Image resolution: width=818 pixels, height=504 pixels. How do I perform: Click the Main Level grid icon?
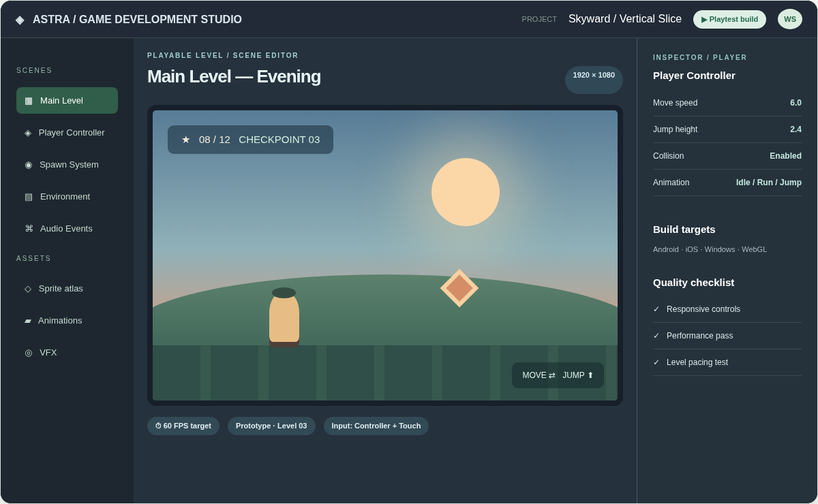pyautogui.click(x=29, y=100)
